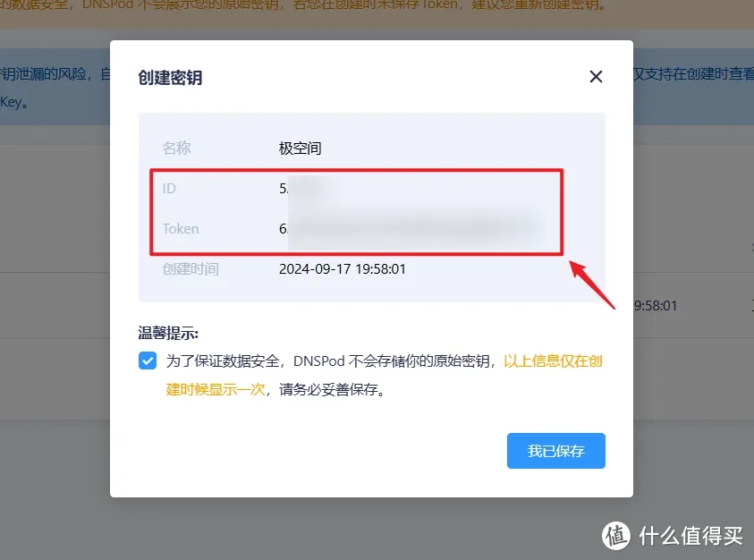The height and width of the screenshot is (560, 754).
Task: Click the blurred ID value
Action: coord(308,189)
